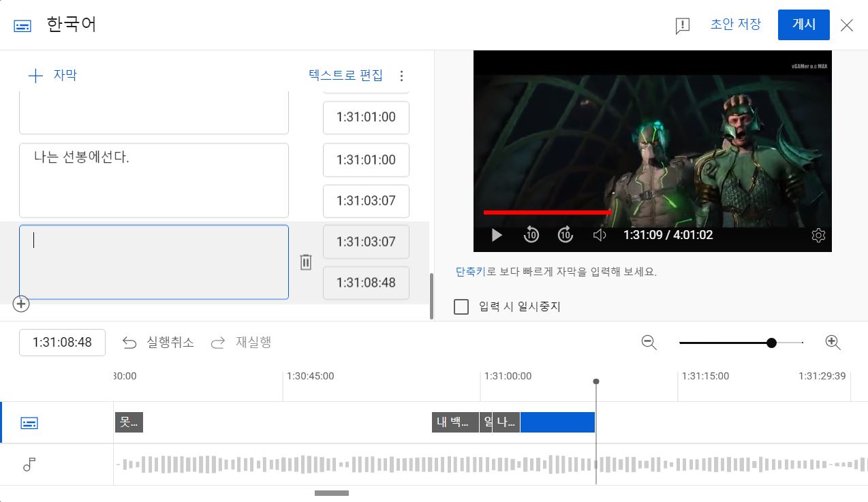Open the 단축키 shortcuts link
868x502 pixels.
pyautogui.click(x=470, y=271)
